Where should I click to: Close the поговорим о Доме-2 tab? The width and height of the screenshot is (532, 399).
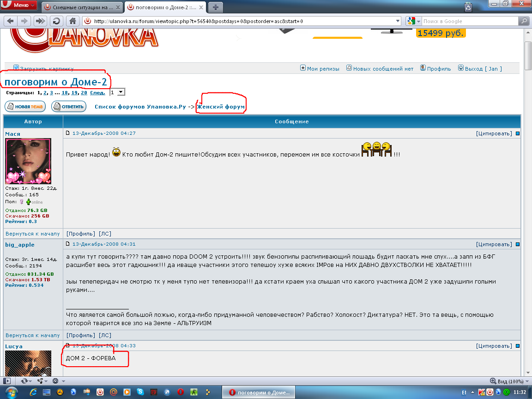tap(201, 7)
